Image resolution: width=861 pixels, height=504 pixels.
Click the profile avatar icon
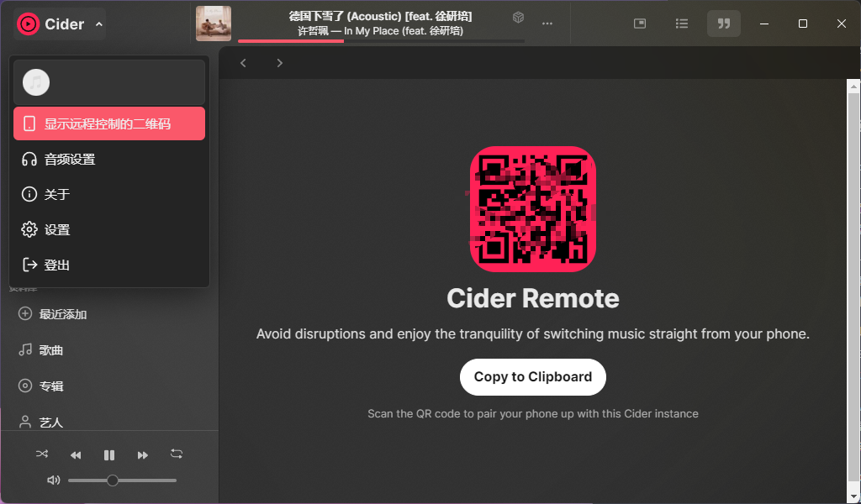click(35, 82)
